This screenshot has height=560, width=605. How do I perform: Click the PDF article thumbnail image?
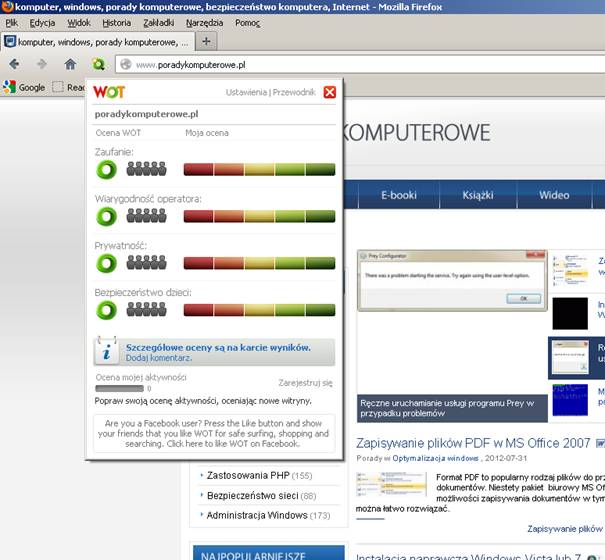point(391,483)
